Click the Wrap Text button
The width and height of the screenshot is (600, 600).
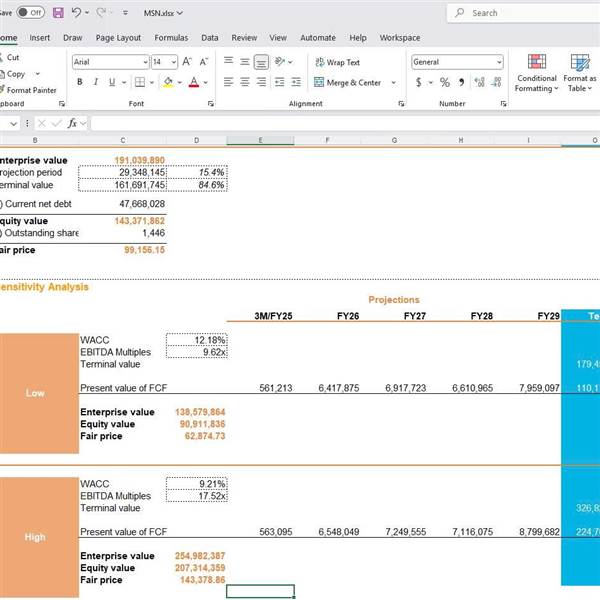tap(337, 62)
